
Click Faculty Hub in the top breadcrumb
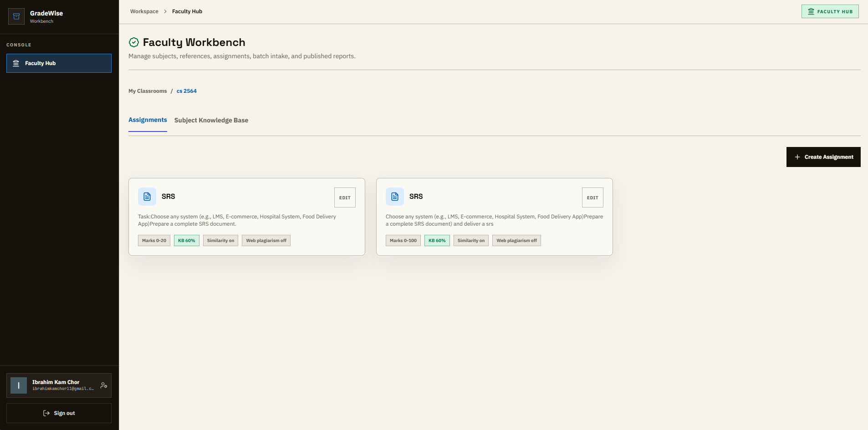(187, 11)
